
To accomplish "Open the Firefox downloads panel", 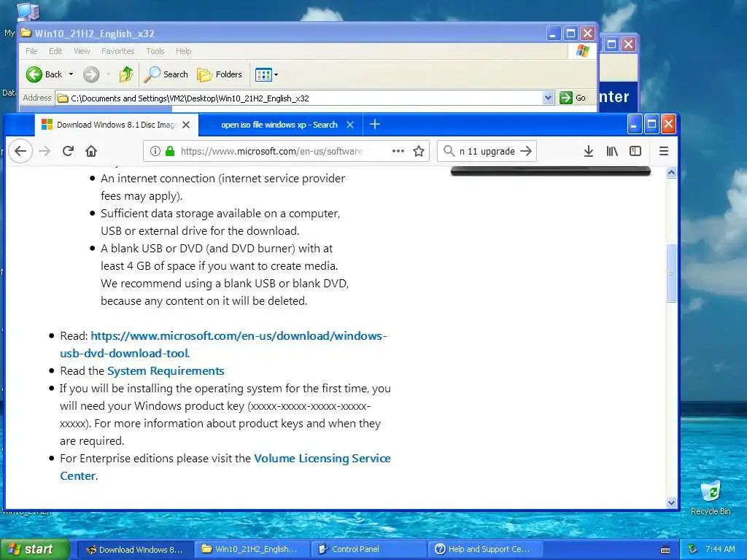I will pyautogui.click(x=589, y=151).
